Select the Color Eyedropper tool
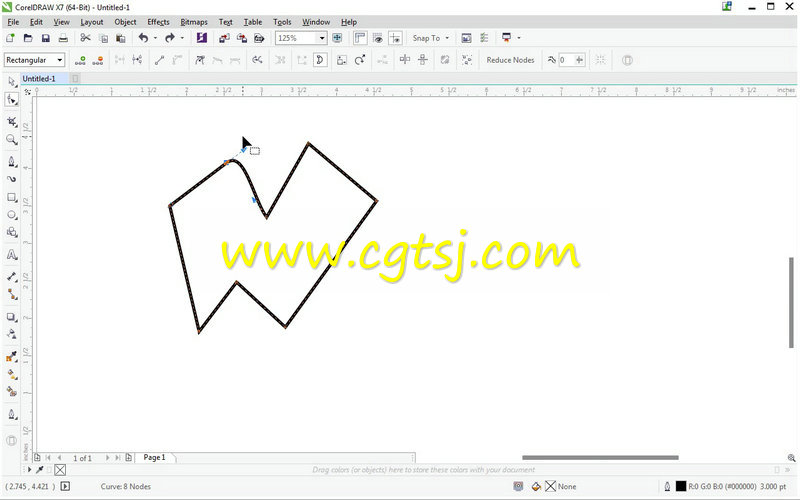 [12, 357]
